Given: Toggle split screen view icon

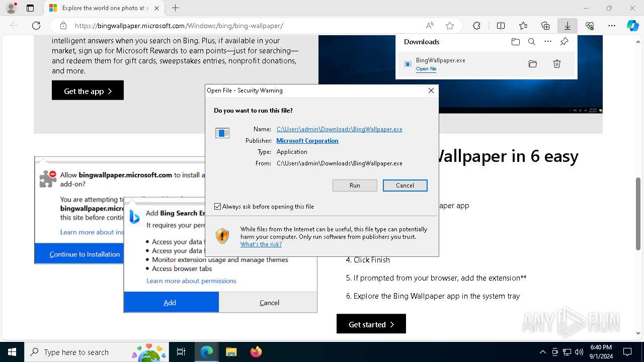Looking at the screenshot, I should [501, 26].
